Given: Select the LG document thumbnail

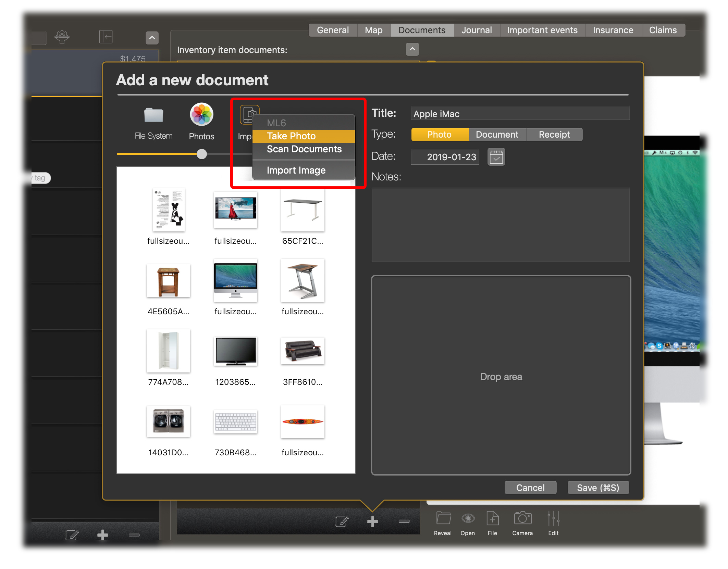Looking at the screenshot, I should click(168, 210).
